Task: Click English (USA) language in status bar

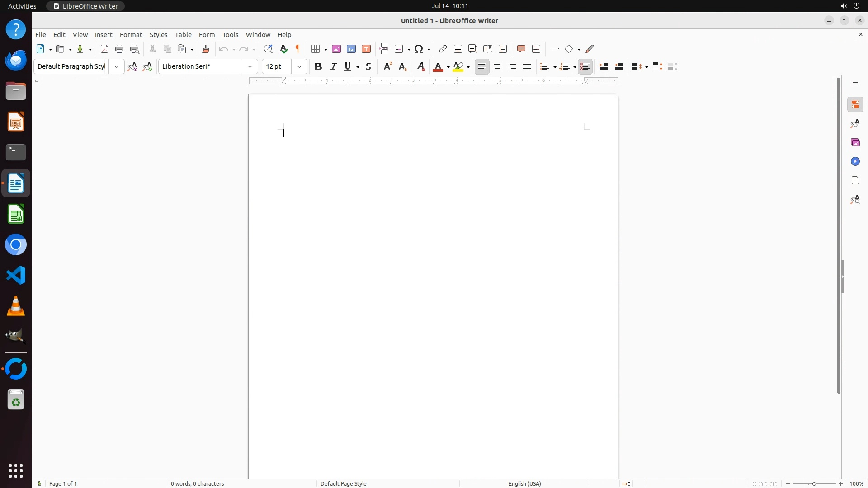Action: 524,483
